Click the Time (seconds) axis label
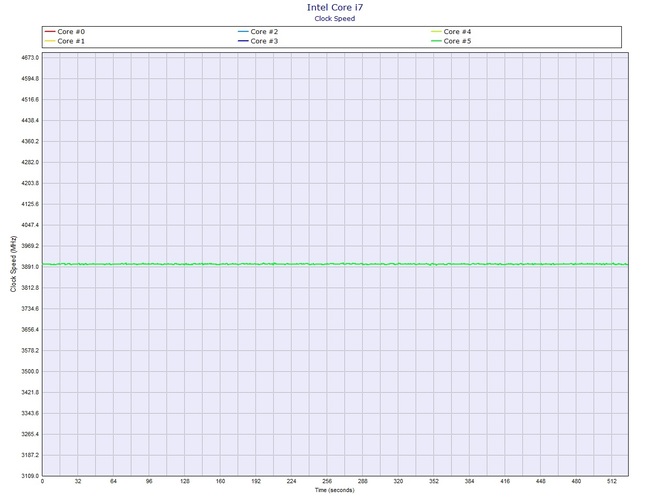 point(335,490)
